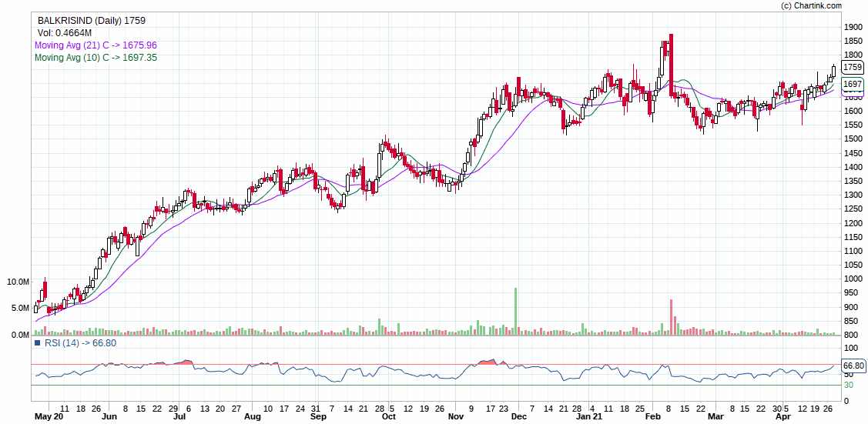Click the tall red volume bar in February
Screen dimensions: 868x424
tap(671, 317)
